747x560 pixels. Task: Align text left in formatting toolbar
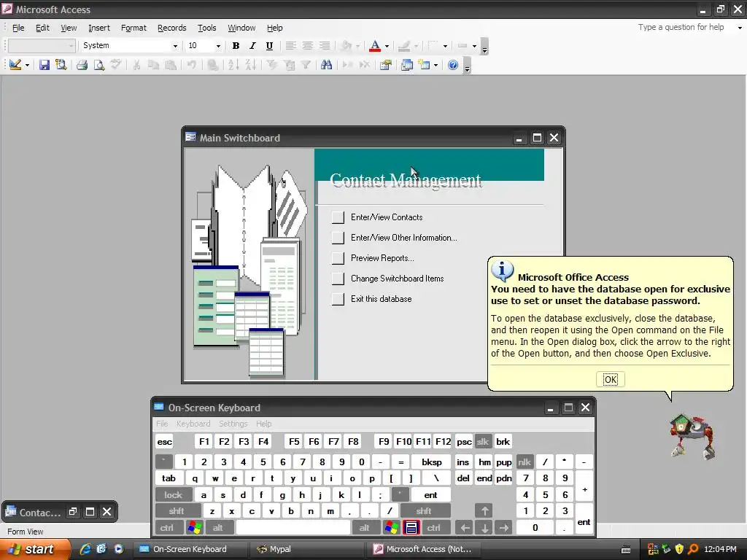point(290,46)
